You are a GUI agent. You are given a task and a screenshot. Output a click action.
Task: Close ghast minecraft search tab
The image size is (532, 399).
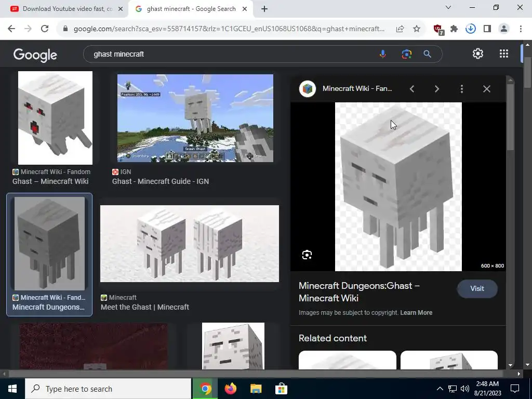click(245, 9)
